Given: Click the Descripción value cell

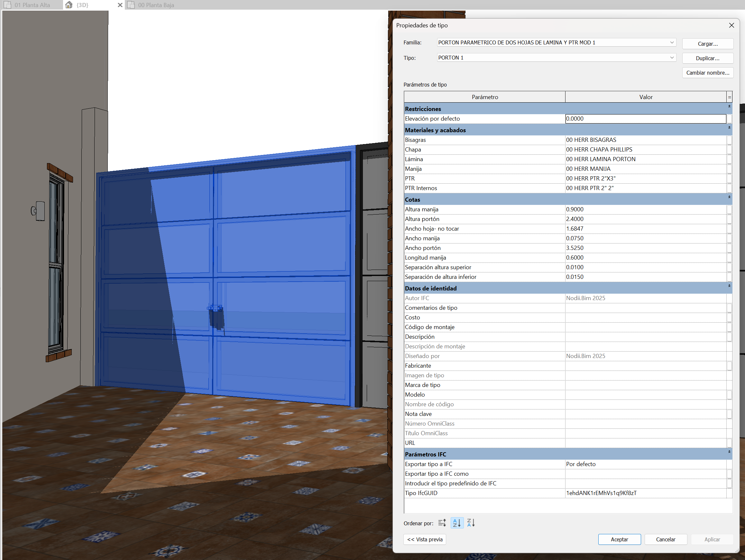Looking at the screenshot, I should pos(646,337).
